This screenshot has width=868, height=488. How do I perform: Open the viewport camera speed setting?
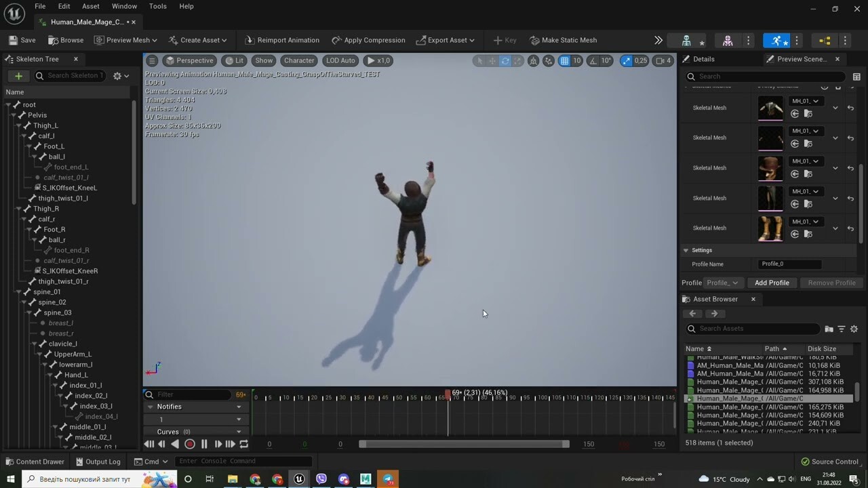pos(663,61)
